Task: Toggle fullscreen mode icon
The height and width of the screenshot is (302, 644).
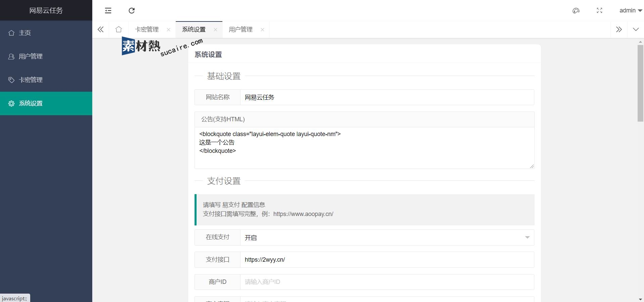Action: (599, 10)
